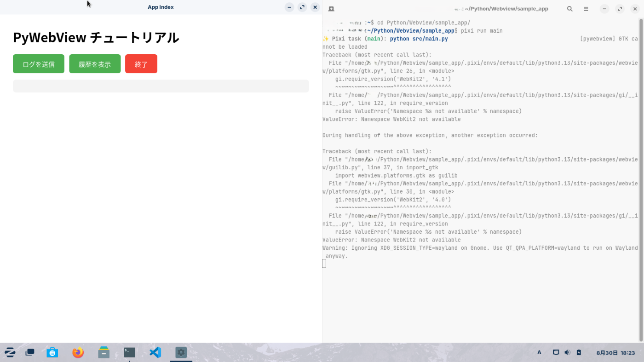This screenshot has height=362, width=644.
Task: Click gi.require_version('WebKit2', '4.0') line
Action: click(393, 200)
